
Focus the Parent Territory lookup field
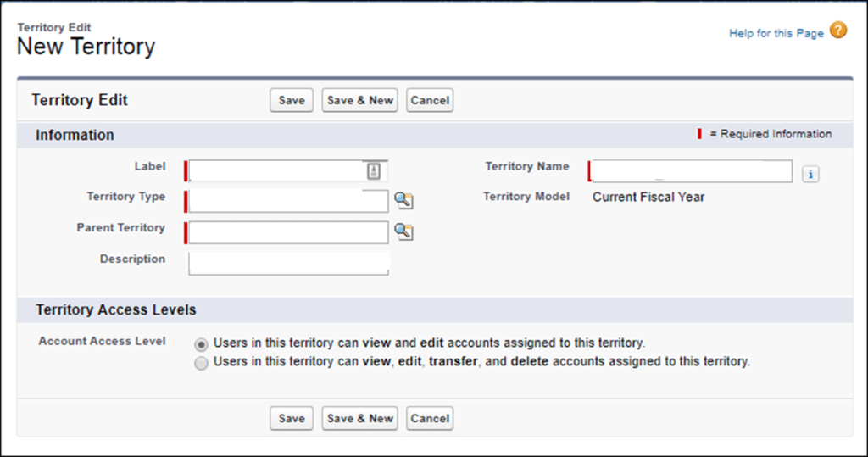[x=287, y=232]
